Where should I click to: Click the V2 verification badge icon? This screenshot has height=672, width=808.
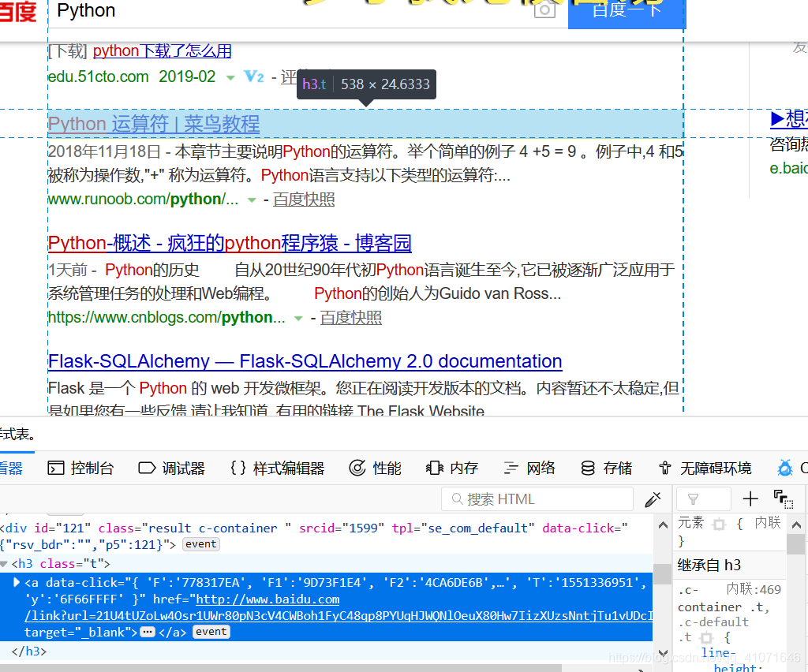(253, 77)
